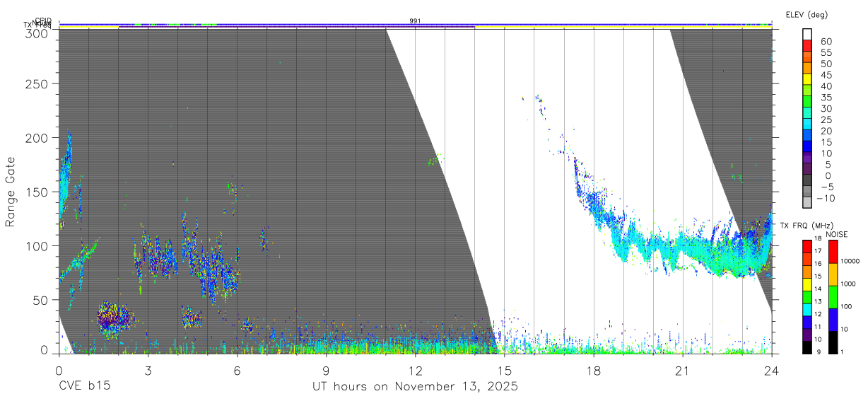Click the red swatch in NOISE scale

[834, 252]
